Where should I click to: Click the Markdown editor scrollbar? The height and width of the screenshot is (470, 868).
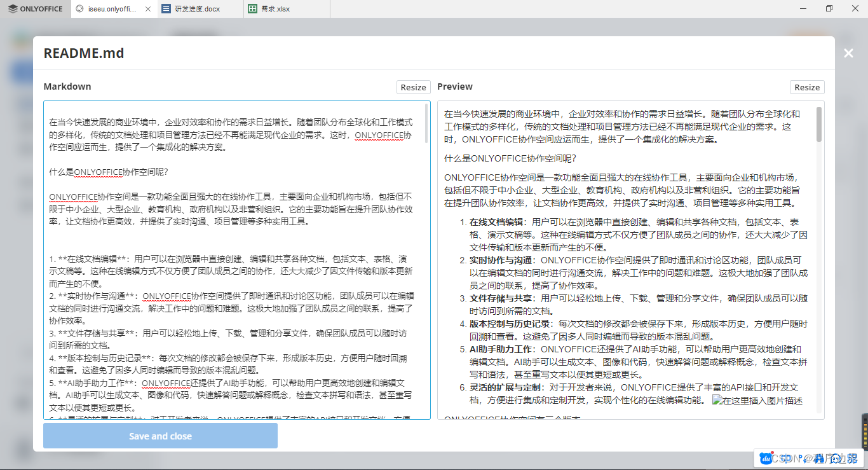(x=428, y=124)
